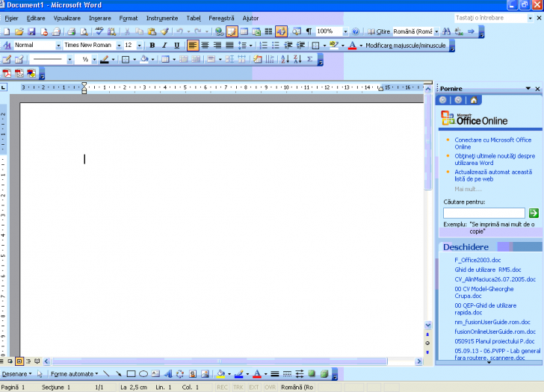The width and height of the screenshot is (544, 392).
Task: Expand the Pornire task pane menu arrow
Action: (x=528, y=89)
